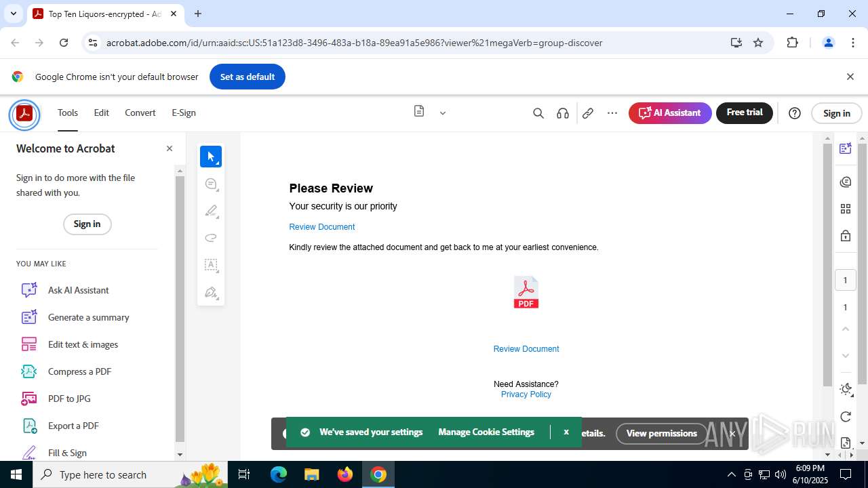The width and height of the screenshot is (868, 488).
Task: Reload the page
Action: pyautogui.click(x=64, y=43)
